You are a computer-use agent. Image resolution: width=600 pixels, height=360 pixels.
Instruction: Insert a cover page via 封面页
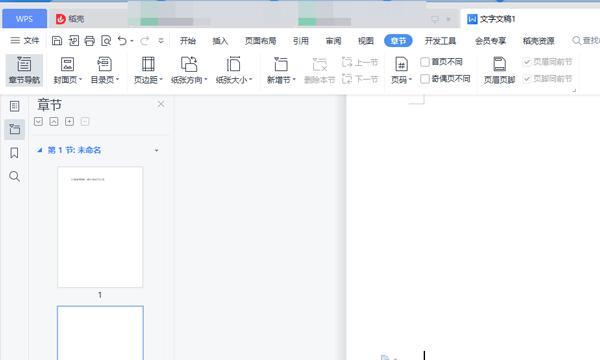pos(67,70)
